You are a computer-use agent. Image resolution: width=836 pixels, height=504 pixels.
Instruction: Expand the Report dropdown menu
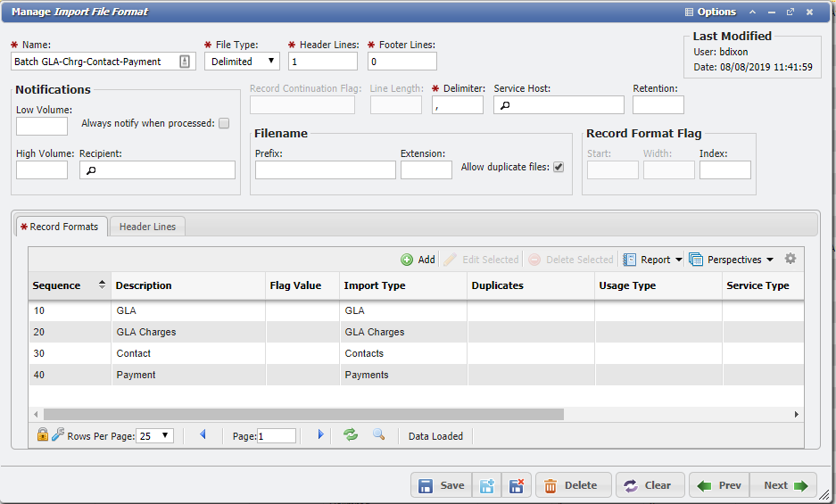pyautogui.click(x=678, y=260)
